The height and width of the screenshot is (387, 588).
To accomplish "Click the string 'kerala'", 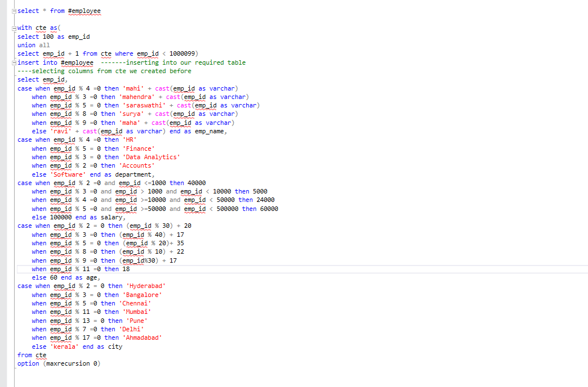I will 65,346.
